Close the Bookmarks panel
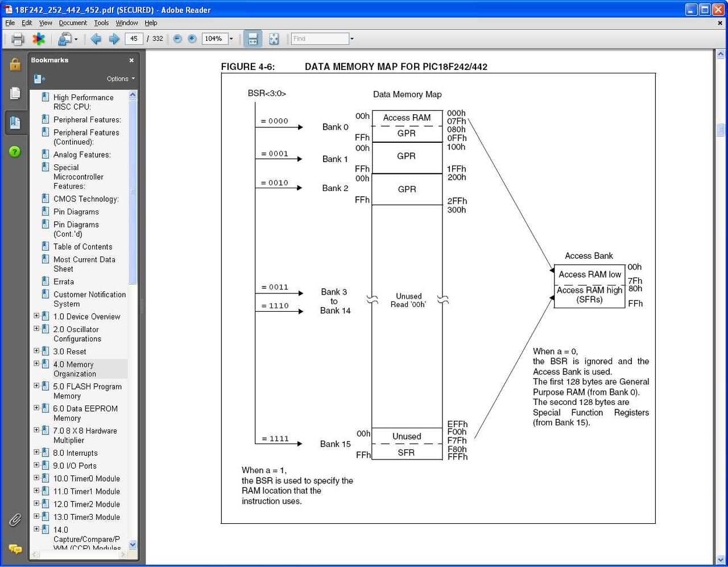 pos(131,60)
